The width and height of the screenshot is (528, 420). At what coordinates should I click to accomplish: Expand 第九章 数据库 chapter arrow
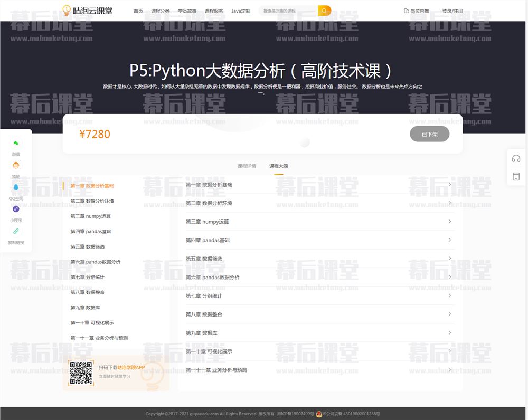[449, 332]
